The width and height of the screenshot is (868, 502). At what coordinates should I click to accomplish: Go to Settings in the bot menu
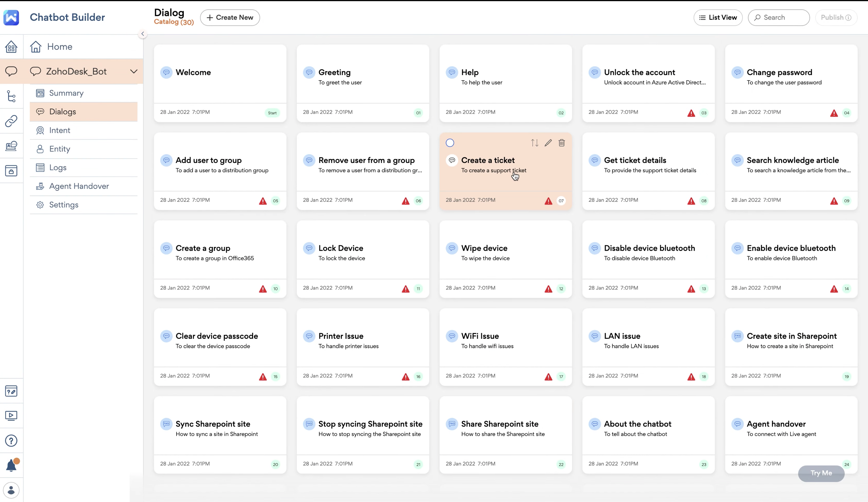tap(64, 205)
